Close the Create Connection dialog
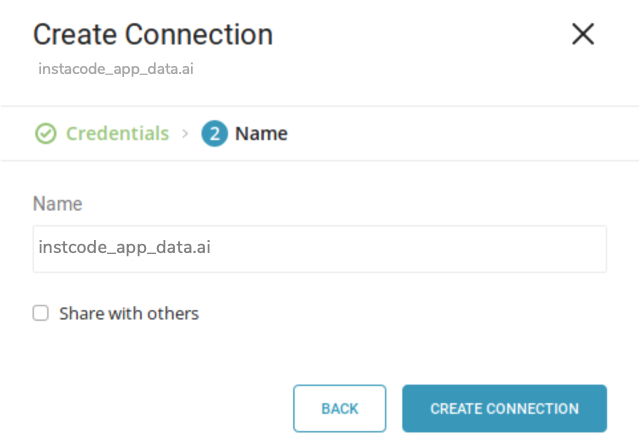 [583, 34]
